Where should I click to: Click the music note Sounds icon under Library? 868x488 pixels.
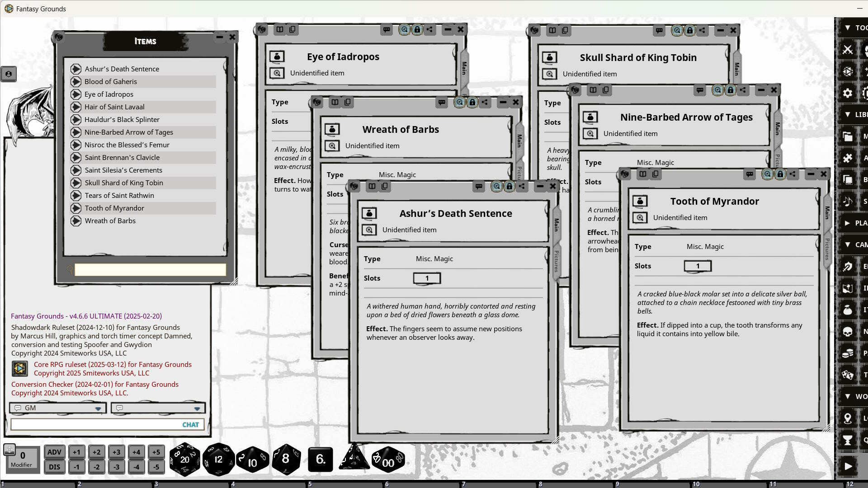click(848, 202)
